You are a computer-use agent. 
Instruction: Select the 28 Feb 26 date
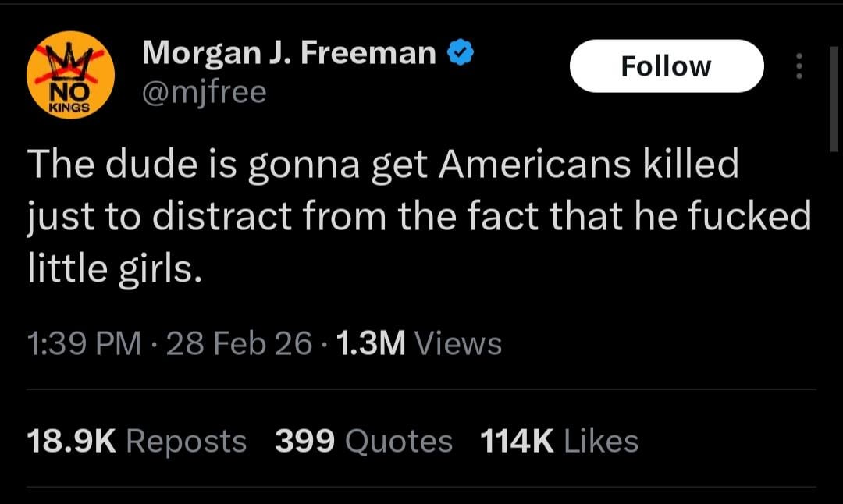239,343
